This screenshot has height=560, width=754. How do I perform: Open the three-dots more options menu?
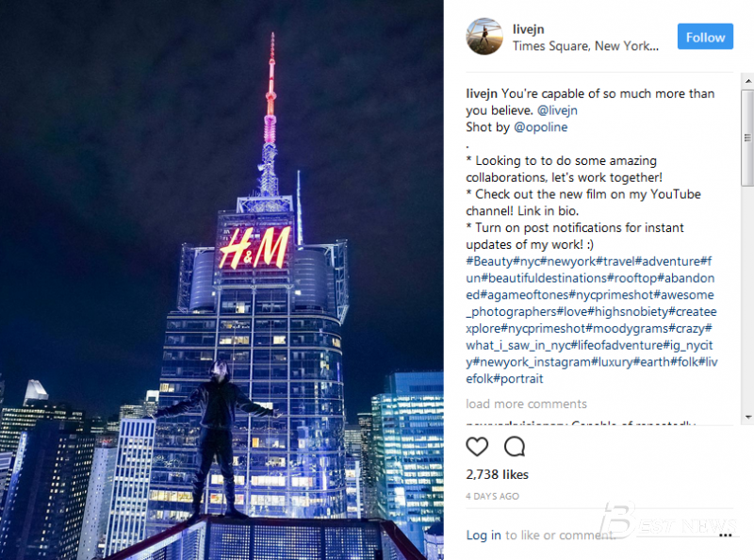(x=725, y=535)
